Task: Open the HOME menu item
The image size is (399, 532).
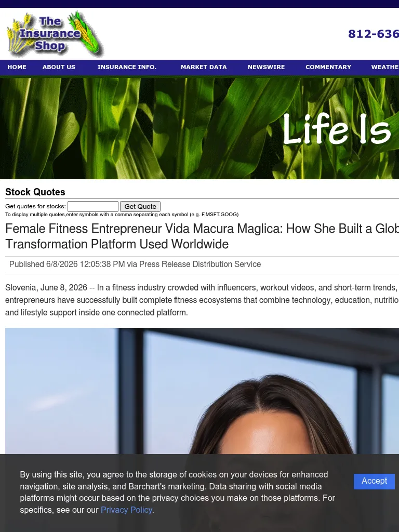Action: pos(17,67)
